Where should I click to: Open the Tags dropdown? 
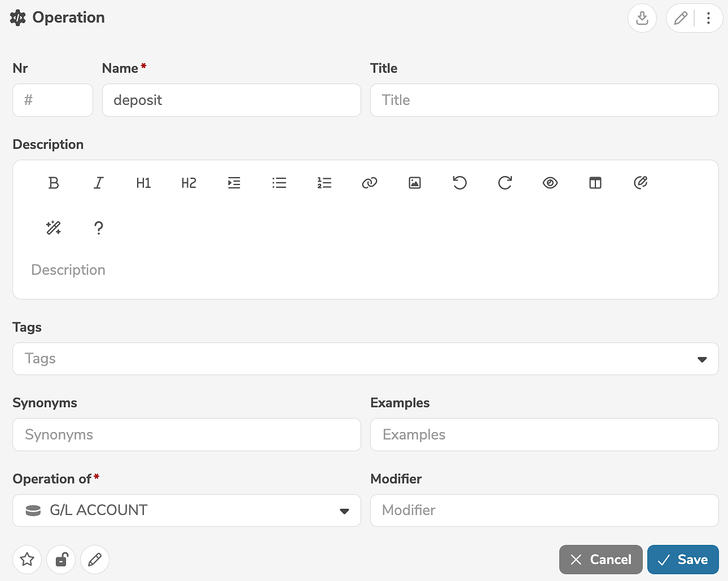[x=702, y=359]
